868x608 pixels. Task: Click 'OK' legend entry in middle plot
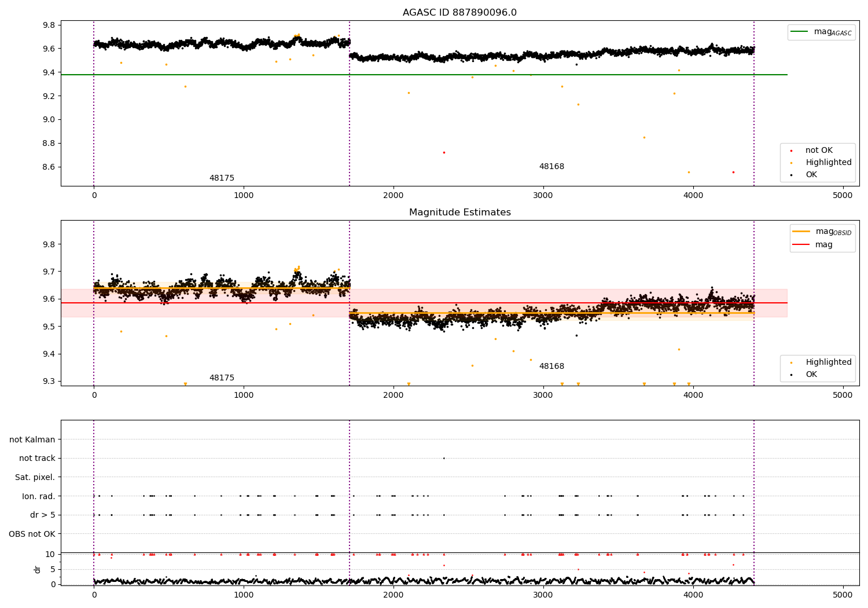click(804, 375)
